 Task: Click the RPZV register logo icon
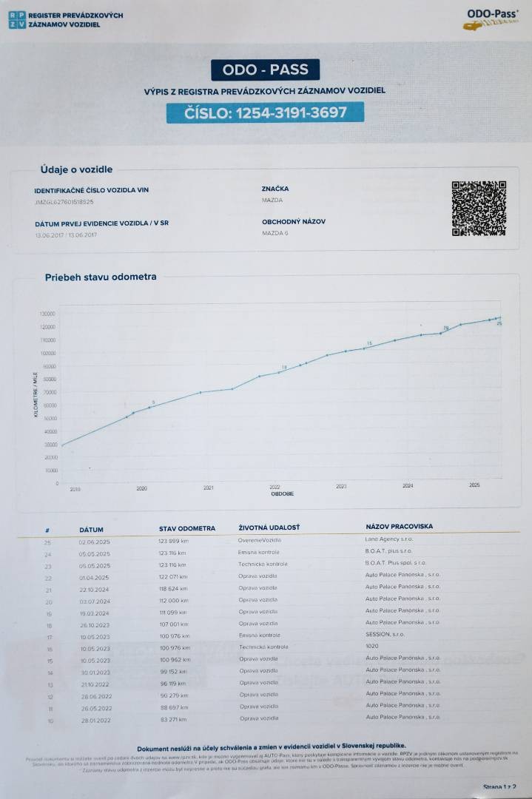coord(17,20)
